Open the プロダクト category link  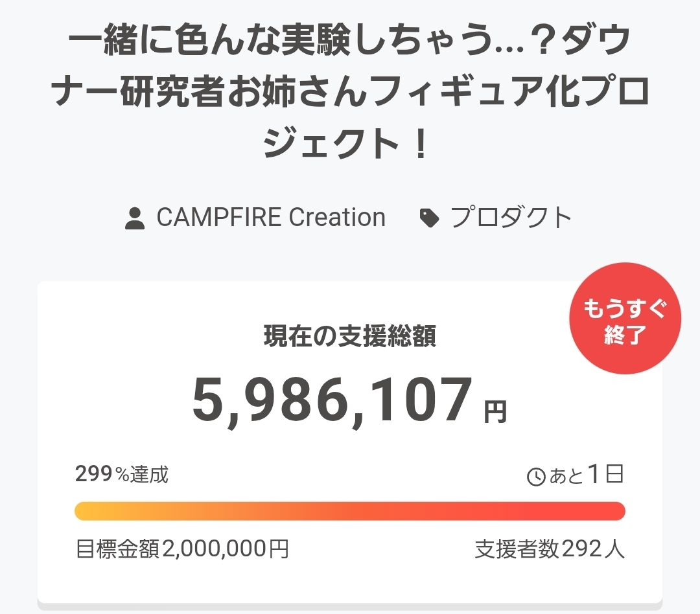click(511, 218)
